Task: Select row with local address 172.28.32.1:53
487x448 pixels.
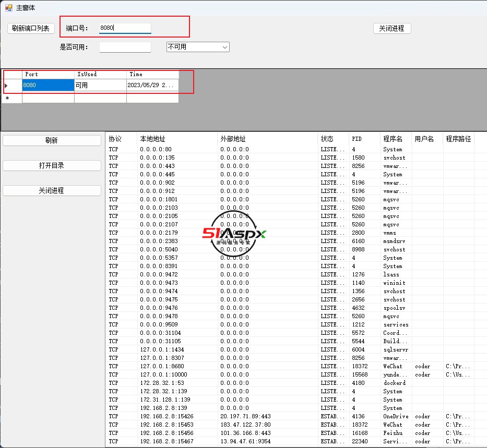Action: point(290,383)
